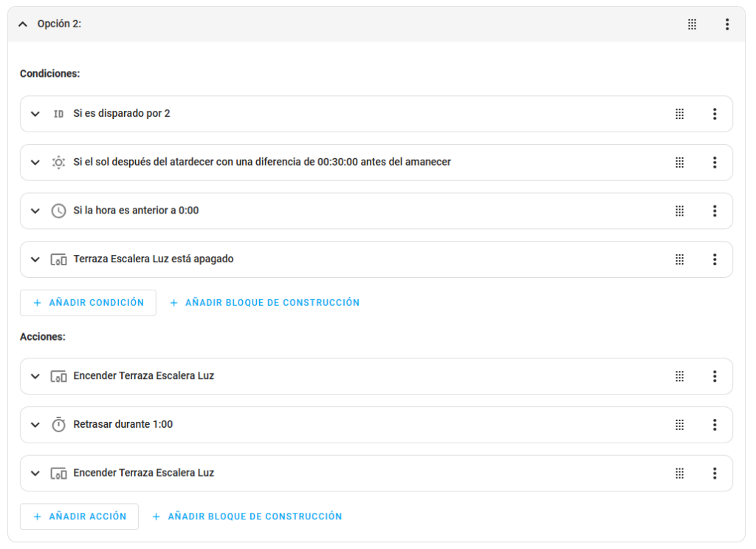Open the three-dot menu of Opción 2
This screenshot has width=756, height=549.
click(x=727, y=24)
